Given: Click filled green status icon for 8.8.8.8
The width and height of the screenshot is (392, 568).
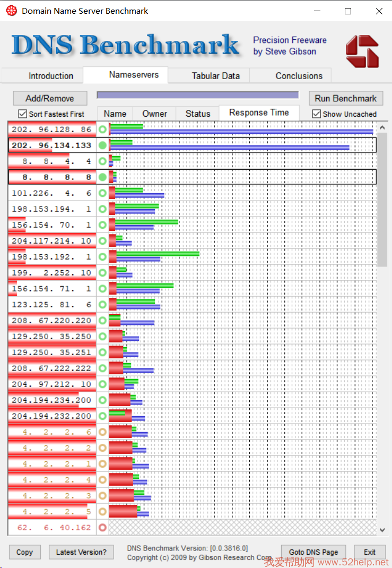Looking at the screenshot, I should [102, 177].
